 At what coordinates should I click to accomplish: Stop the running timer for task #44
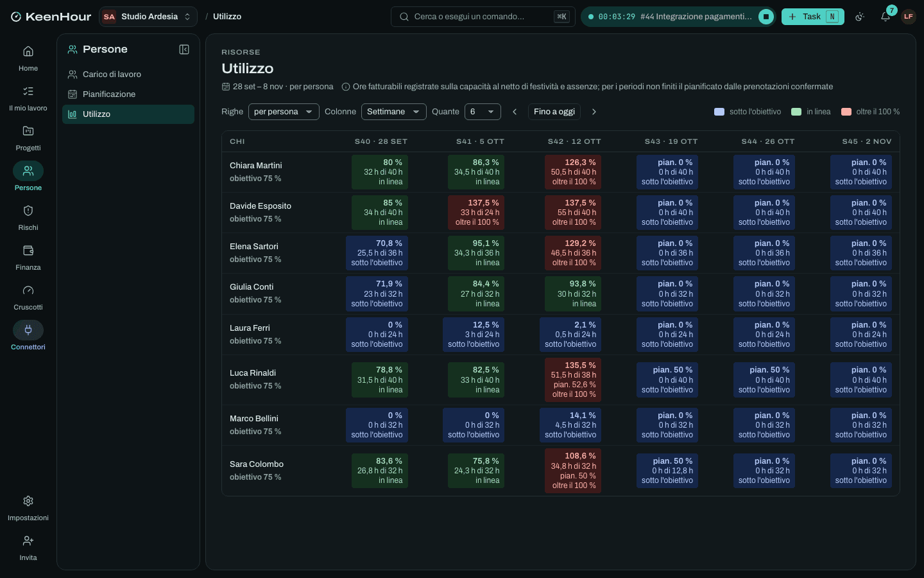tap(766, 17)
